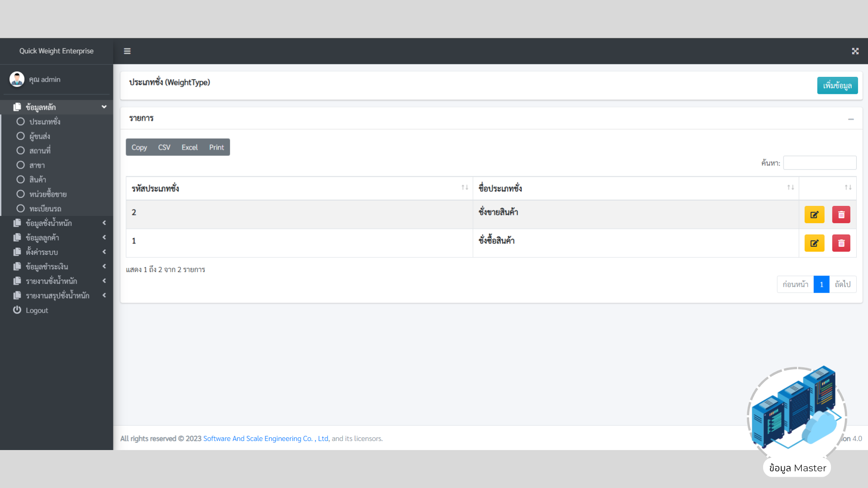Collapse the ข้อมูลหลัก chevron
Image resolution: width=868 pixels, height=488 pixels.
(x=104, y=107)
